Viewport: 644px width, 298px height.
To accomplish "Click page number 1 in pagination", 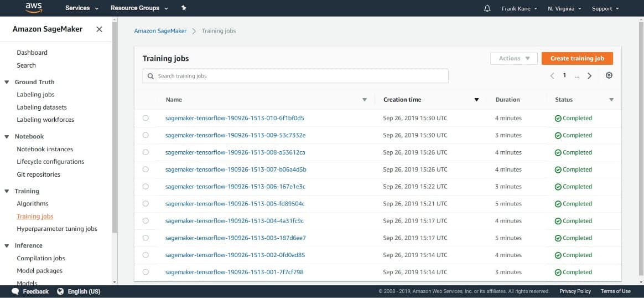I will click(565, 75).
